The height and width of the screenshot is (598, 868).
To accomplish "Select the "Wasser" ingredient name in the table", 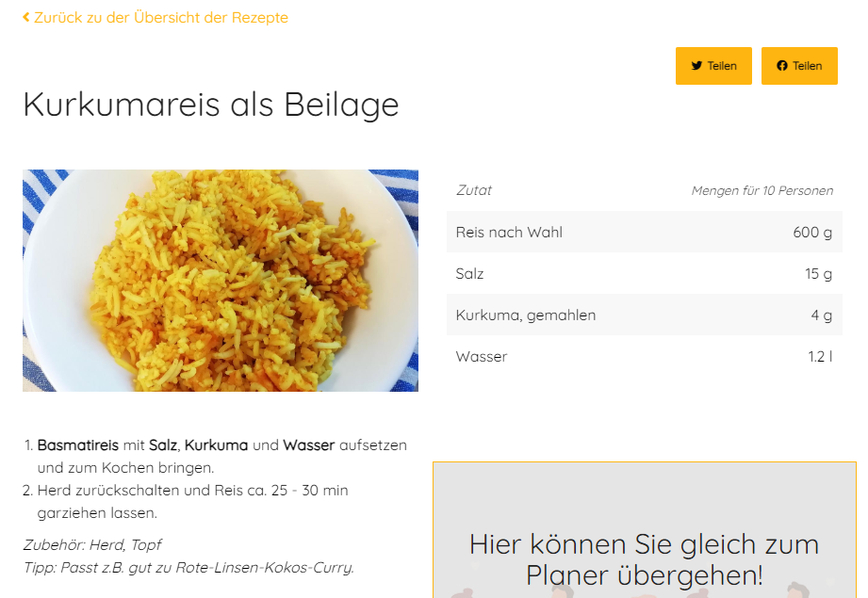I will [482, 357].
